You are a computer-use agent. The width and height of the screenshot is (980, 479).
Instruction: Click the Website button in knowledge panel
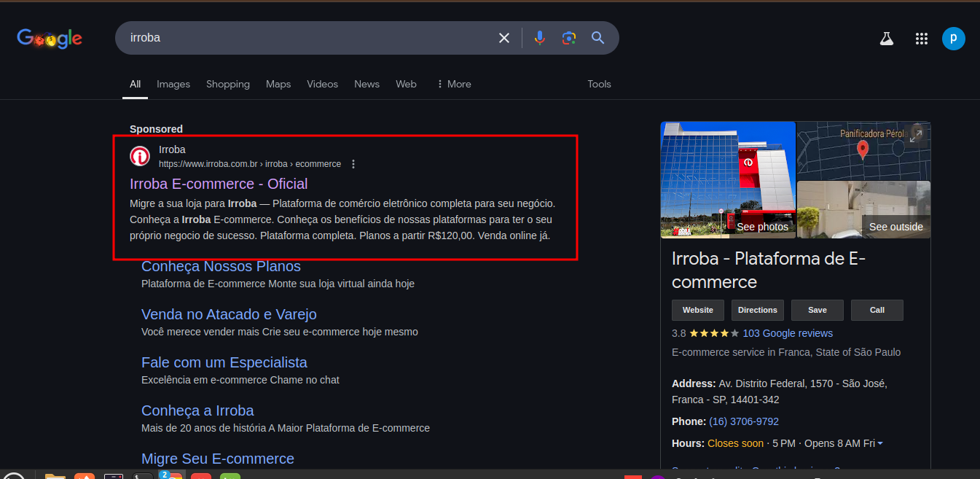tap(698, 310)
